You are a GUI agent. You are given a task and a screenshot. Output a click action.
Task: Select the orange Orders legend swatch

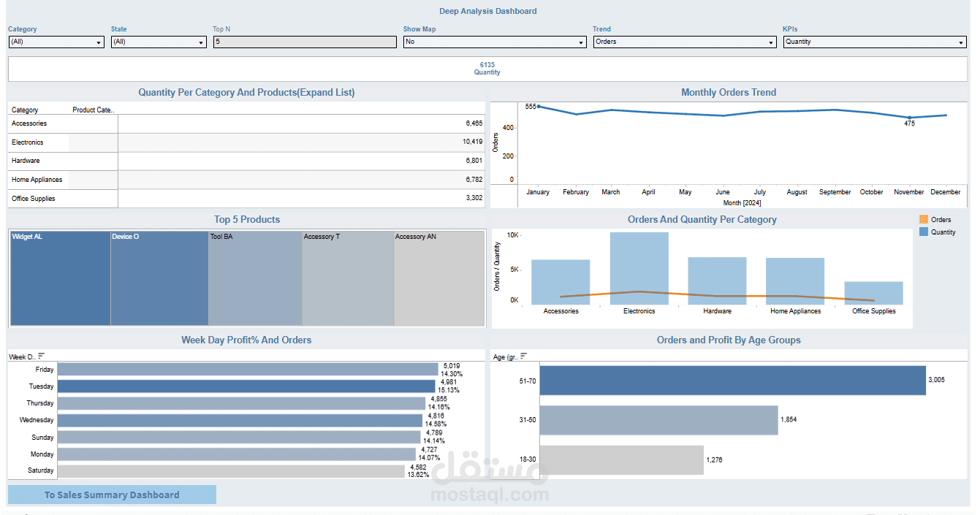coord(923,219)
